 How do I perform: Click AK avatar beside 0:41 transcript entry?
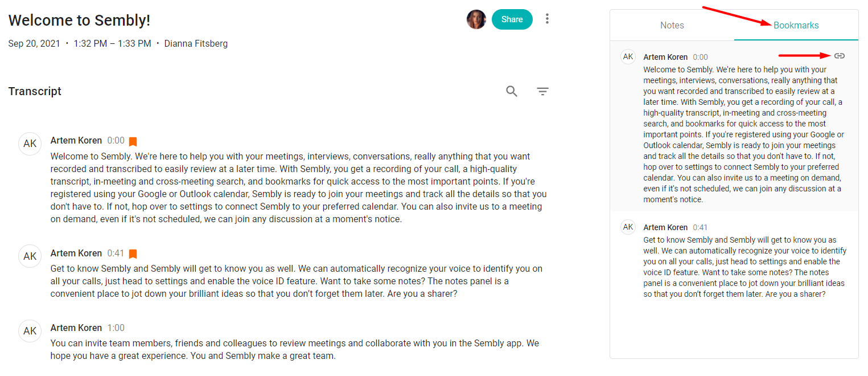tap(30, 256)
